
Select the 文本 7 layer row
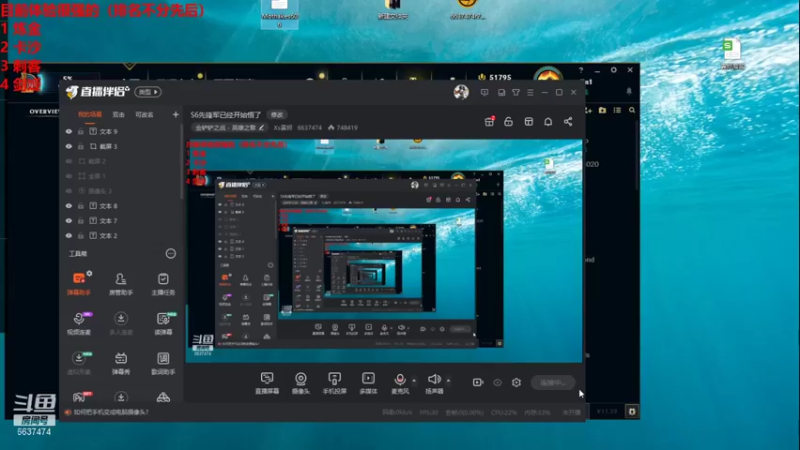(x=121, y=220)
